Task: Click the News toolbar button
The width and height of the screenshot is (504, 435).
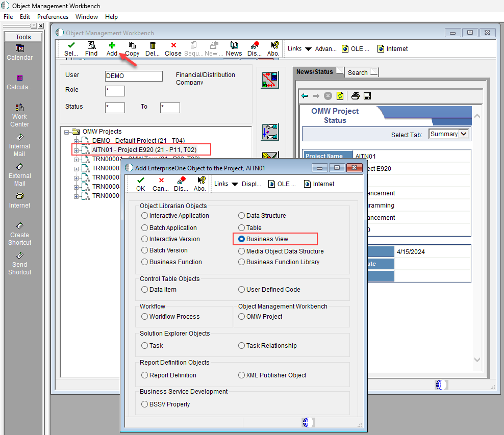Action: tap(234, 49)
